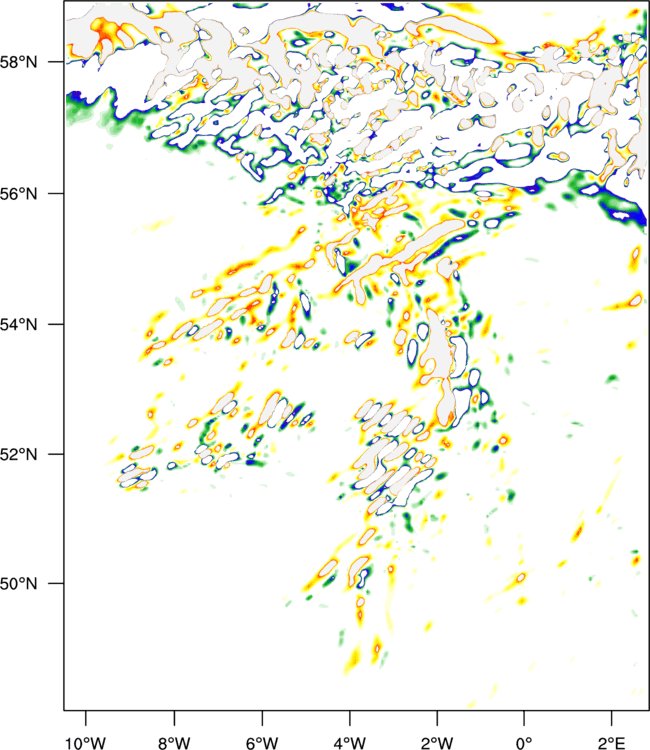Click the 6°W longitude label
Screen dimensions: 650x750
tap(262, 743)
